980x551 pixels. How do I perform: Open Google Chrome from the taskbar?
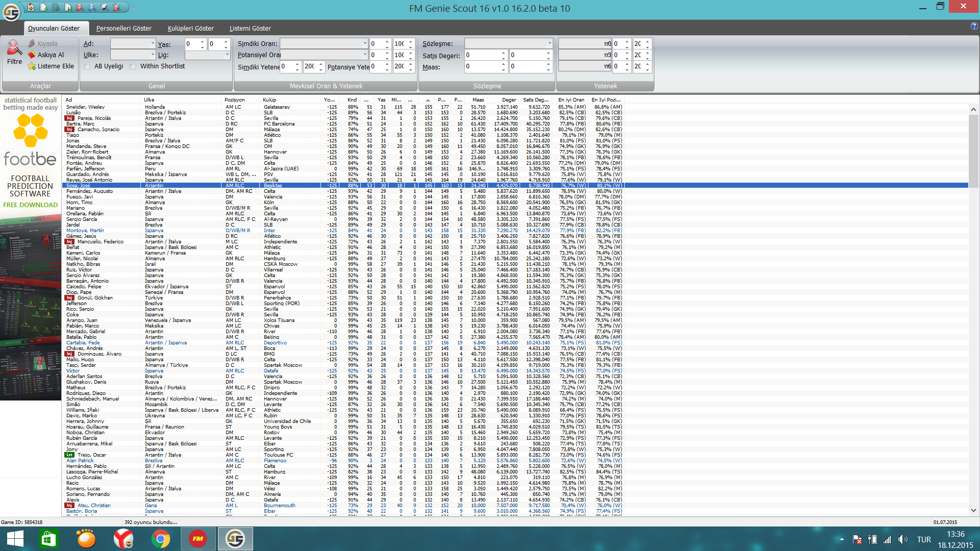(161, 539)
